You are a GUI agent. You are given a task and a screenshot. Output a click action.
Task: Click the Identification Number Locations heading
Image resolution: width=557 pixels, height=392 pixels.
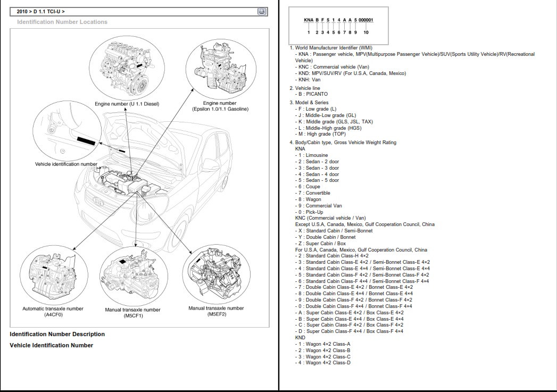61,22
